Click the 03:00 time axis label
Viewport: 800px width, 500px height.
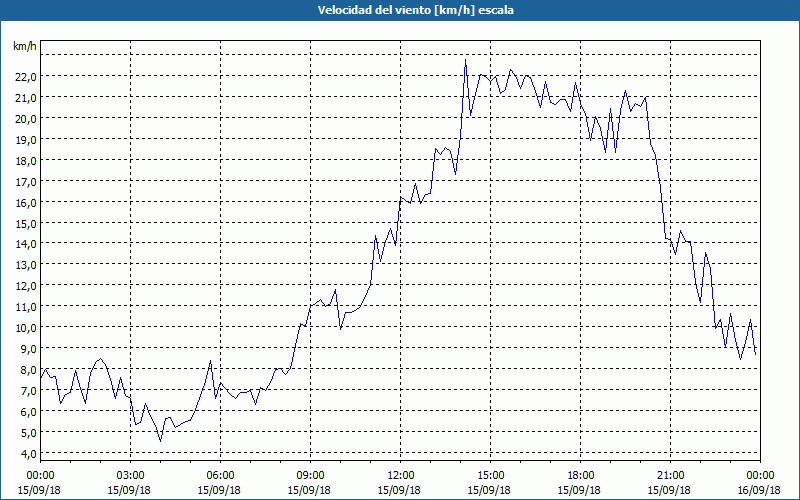coord(131,476)
